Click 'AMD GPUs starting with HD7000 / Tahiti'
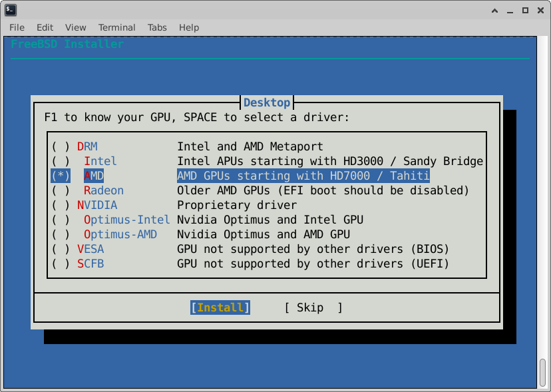 (303, 176)
